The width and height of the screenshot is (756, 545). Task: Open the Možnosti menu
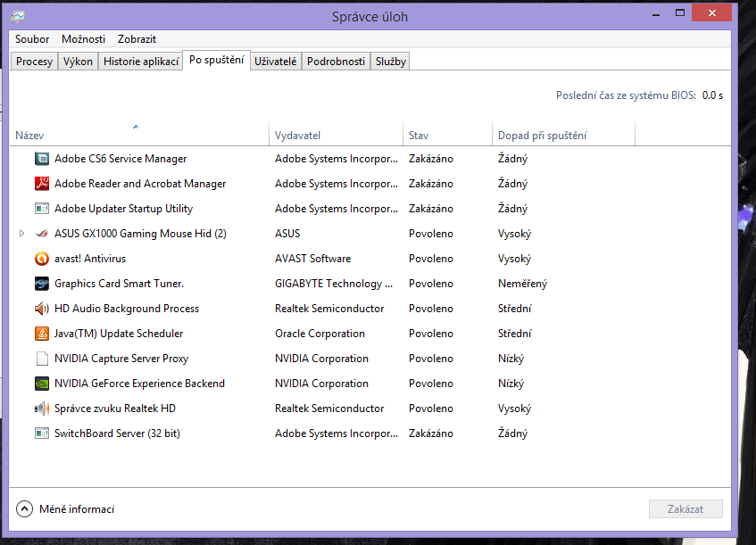83,39
